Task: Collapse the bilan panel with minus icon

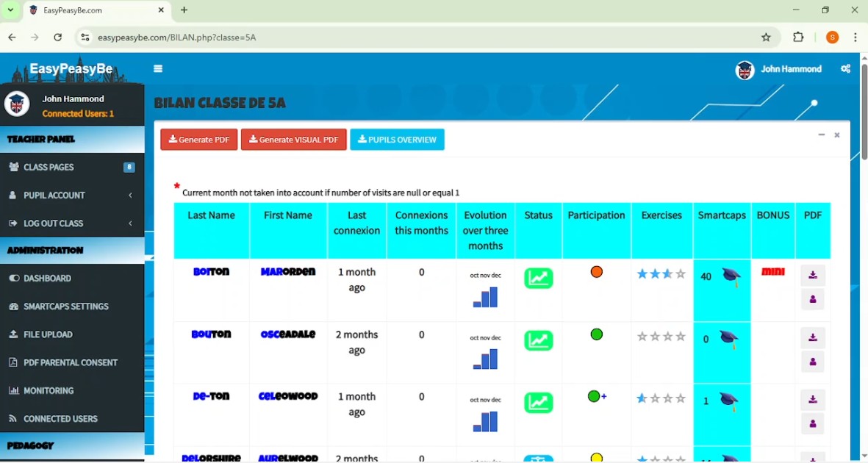Action: click(x=822, y=135)
